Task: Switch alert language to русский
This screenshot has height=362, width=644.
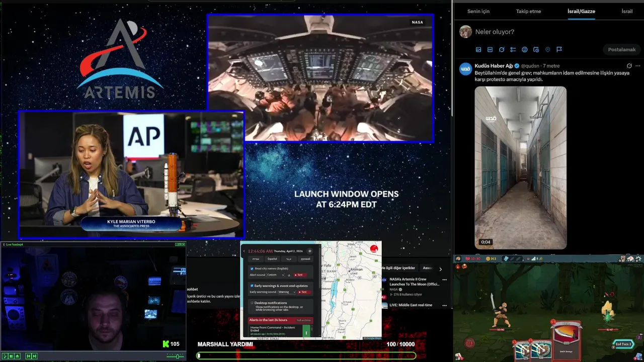Action: (305, 259)
